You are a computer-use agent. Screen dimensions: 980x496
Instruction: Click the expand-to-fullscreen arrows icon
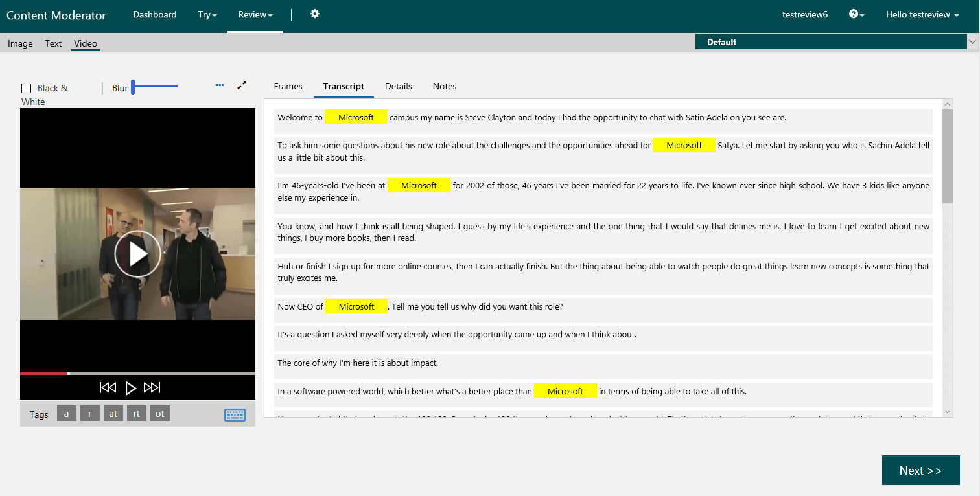tap(242, 85)
